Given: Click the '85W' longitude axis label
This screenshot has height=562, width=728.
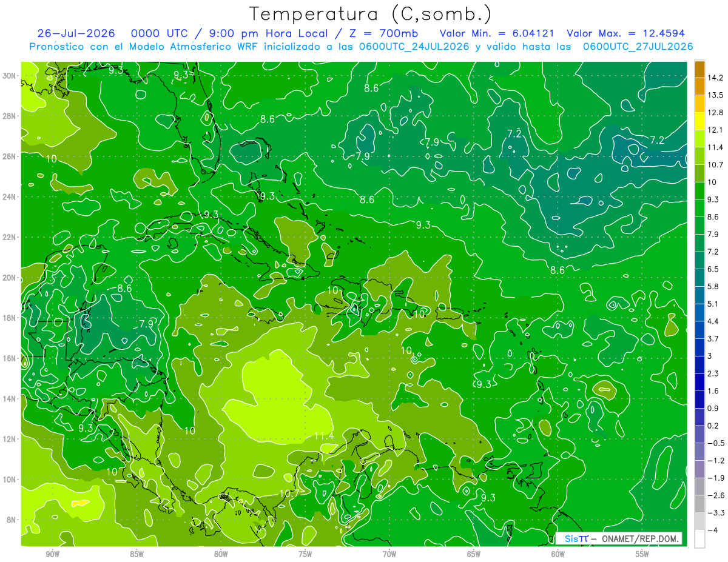Looking at the screenshot, I should click(x=137, y=555).
